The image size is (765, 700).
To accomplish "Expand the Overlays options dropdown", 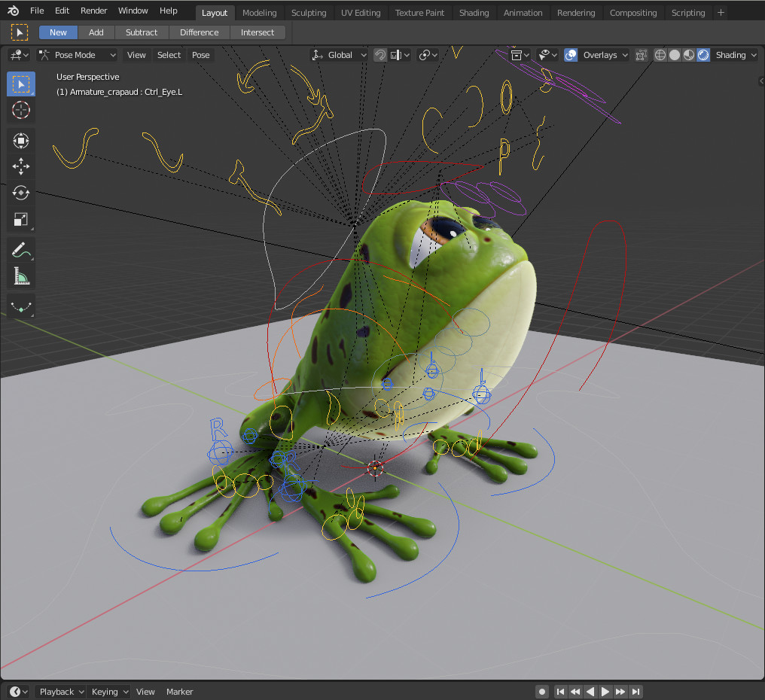I will [x=605, y=55].
